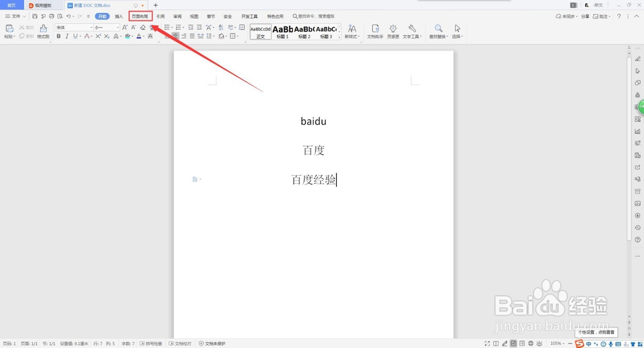The image size is (644, 348).
Task: Click the text highlight color swatch
Action: [128, 36]
